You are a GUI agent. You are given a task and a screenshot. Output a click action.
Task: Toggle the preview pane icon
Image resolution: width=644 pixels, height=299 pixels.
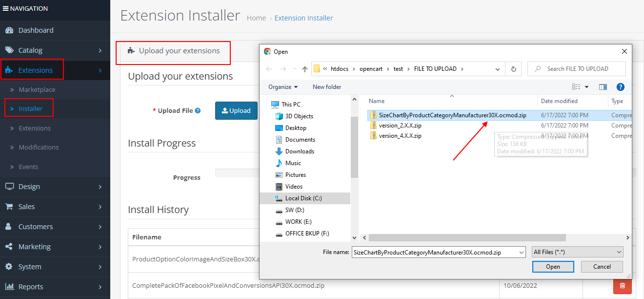pos(603,87)
